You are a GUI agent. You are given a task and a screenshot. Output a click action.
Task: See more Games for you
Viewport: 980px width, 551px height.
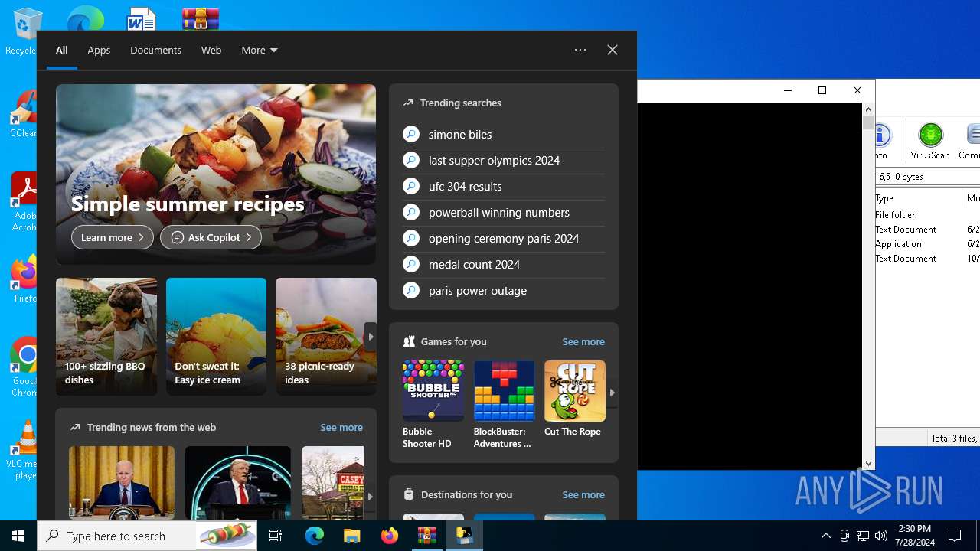pyautogui.click(x=583, y=341)
